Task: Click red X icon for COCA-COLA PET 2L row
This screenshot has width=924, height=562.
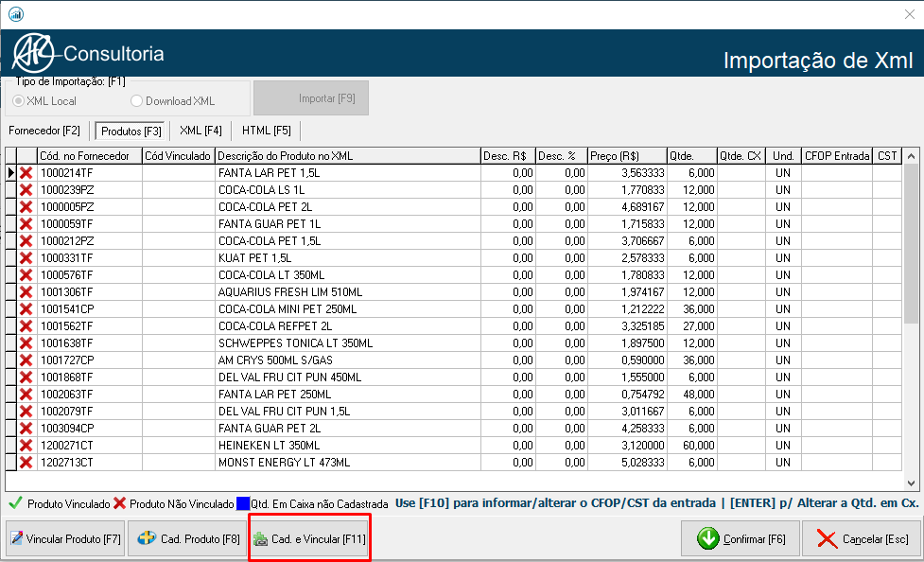Action: [x=26, y=207]
